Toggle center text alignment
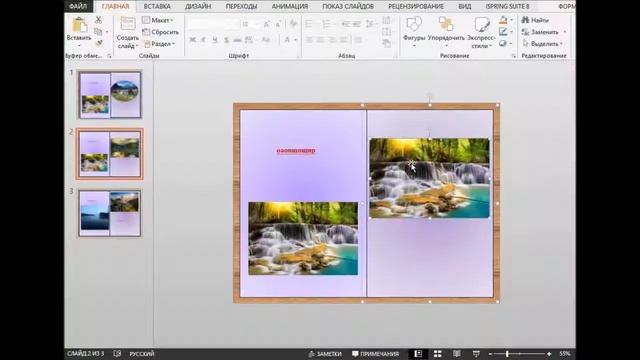Image resolution: width=640 pixels, height=360 pixels. pyautogui.click(x=321, y=40)
